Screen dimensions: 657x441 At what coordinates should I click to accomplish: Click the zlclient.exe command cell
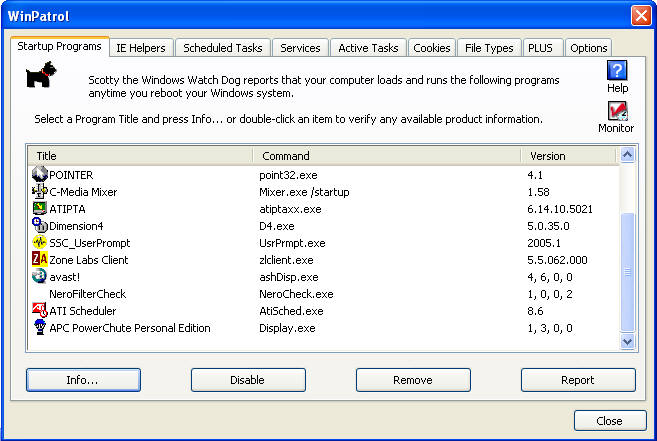pyautogui.click(x=286, y=260)
